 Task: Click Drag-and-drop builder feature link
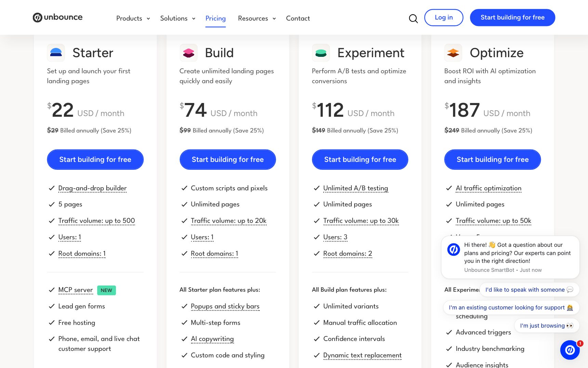click(x=92, y=188)
